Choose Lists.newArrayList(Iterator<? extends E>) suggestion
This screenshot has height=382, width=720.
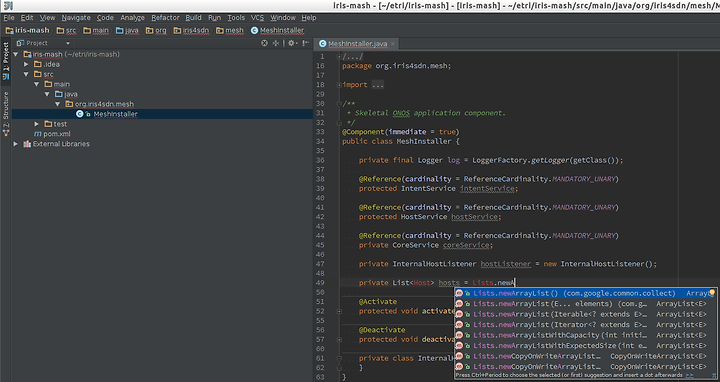pos(585,325)
